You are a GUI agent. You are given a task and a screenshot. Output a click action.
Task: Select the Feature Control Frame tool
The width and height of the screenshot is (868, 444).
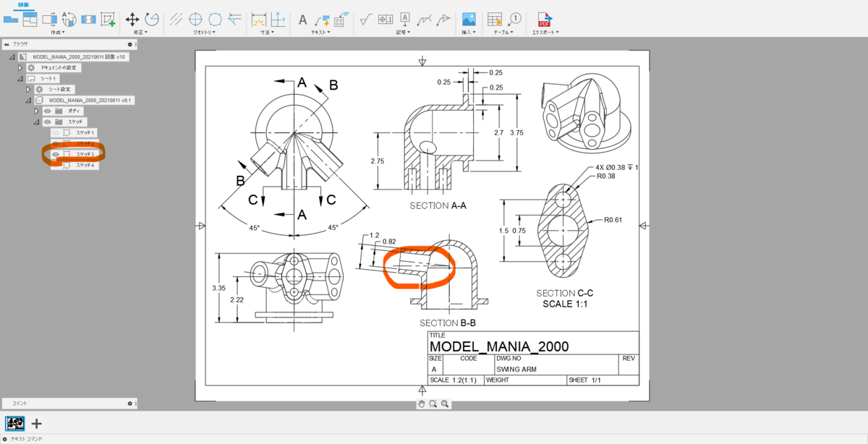[386, 19]
